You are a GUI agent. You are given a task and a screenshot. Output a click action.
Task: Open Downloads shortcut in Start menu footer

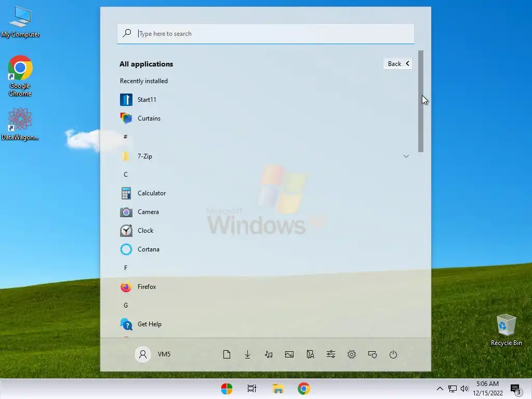pyautogui.click(x=248, y=354)
